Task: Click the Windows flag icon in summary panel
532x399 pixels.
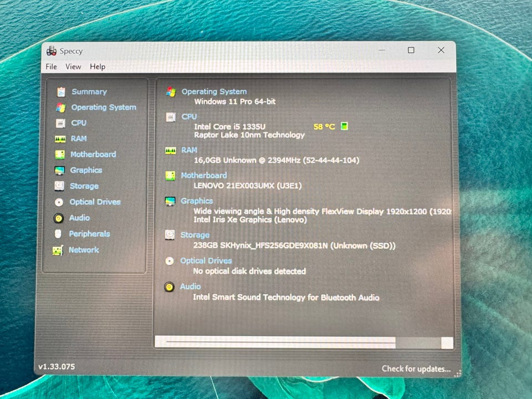Action: tap(171, 91)
